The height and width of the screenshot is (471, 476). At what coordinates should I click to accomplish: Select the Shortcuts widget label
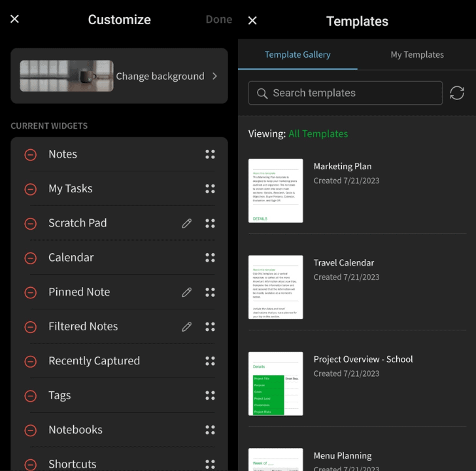[x=73, y=464]
